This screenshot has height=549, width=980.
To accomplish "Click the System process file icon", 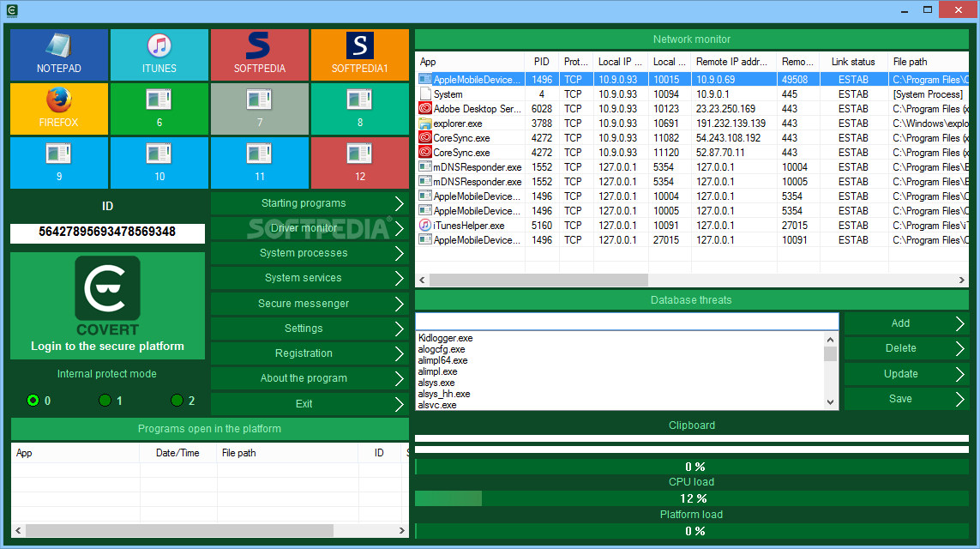I will coord(425,94).
